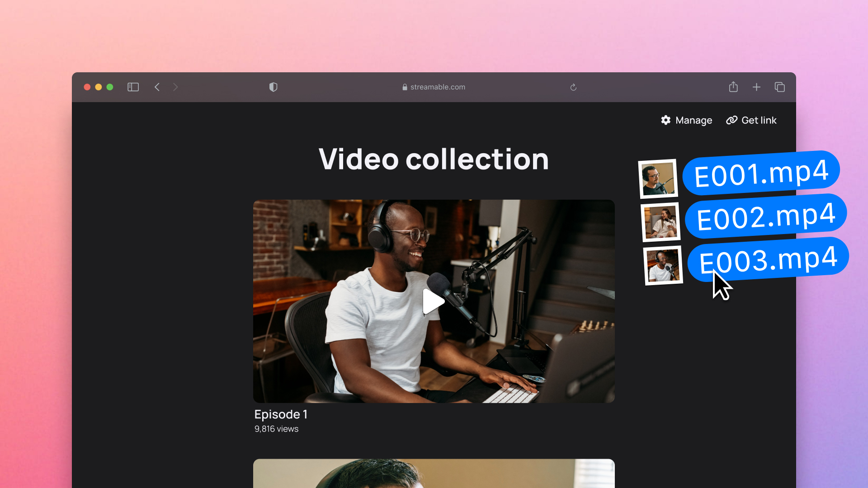Image resolution: width=868 pixels, height=488 pixels.
Task: Open the privacy shield report
Action: [273, 87]
